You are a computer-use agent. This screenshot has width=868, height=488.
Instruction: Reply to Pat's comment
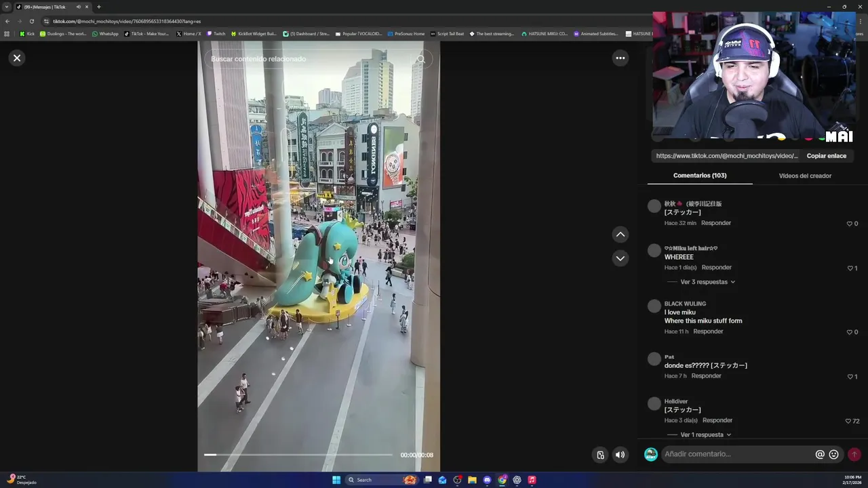point(706,375)
